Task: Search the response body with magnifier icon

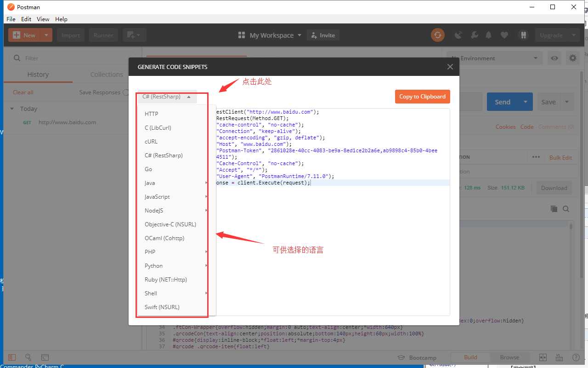Action: pos(566,209)
